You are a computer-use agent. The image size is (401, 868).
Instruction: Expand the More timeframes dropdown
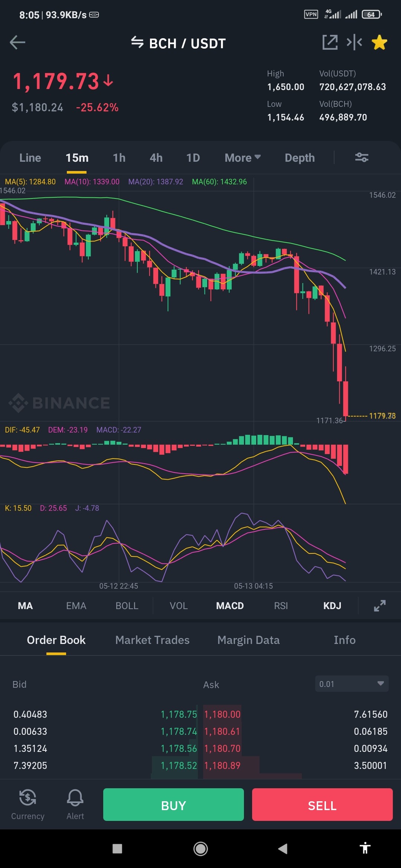tap(242, 158)
